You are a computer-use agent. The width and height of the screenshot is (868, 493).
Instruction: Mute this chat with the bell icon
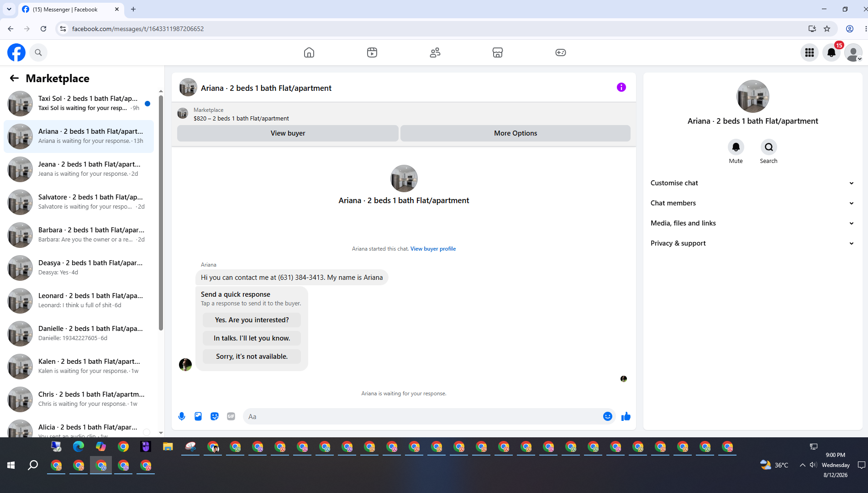(x=736, y=147)
